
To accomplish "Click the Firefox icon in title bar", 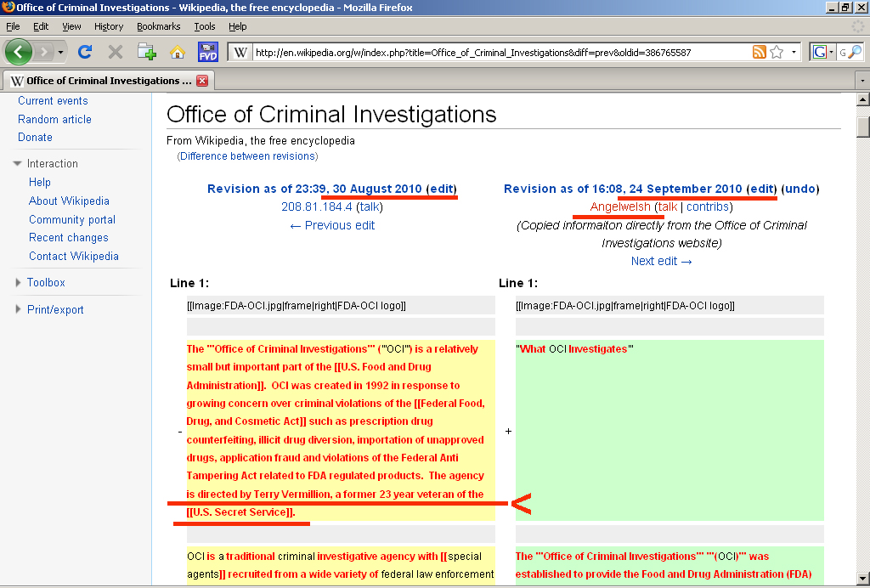I will click(8, 7).
